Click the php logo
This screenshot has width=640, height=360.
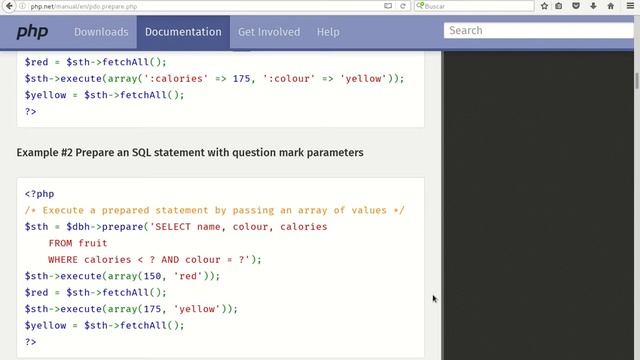[32, 32]
